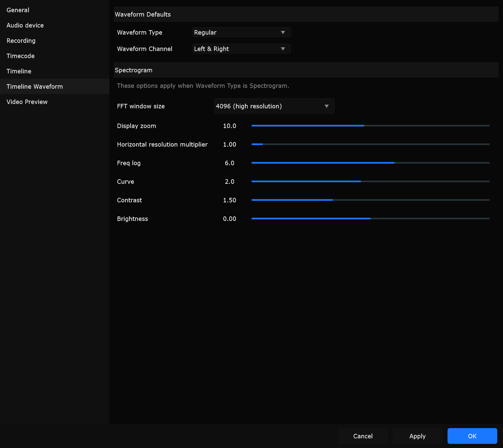Screen dimensions: 503x448
Task: Select the Timeline settings page
Action: [55, 71]
